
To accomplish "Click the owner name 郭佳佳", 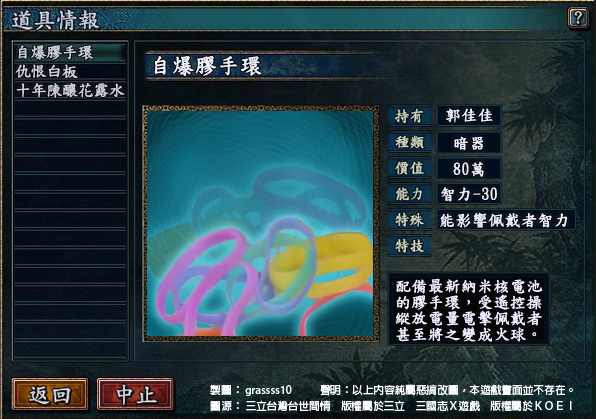I will (x=469, y=116).
